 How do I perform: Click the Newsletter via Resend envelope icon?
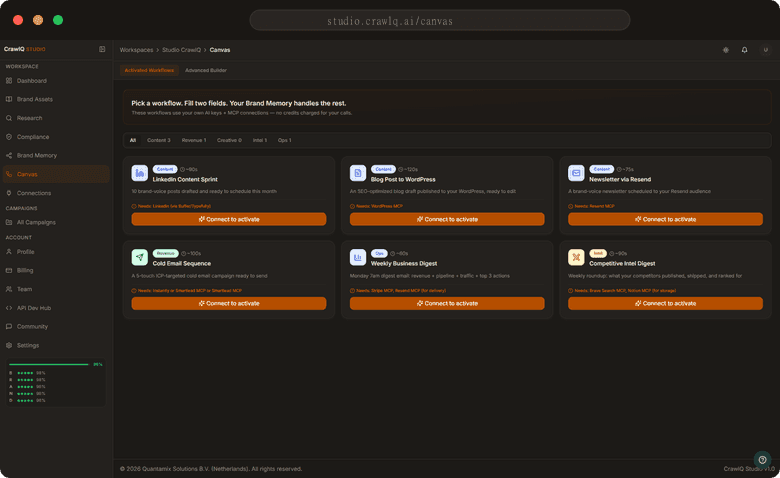tap(576, 173)
